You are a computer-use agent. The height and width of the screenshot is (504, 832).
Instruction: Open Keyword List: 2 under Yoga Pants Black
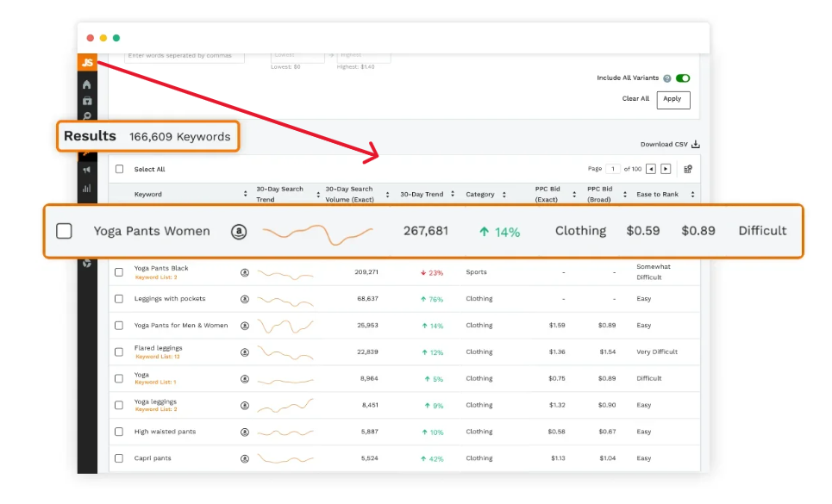pyautogui.click(x=156, y=277)
